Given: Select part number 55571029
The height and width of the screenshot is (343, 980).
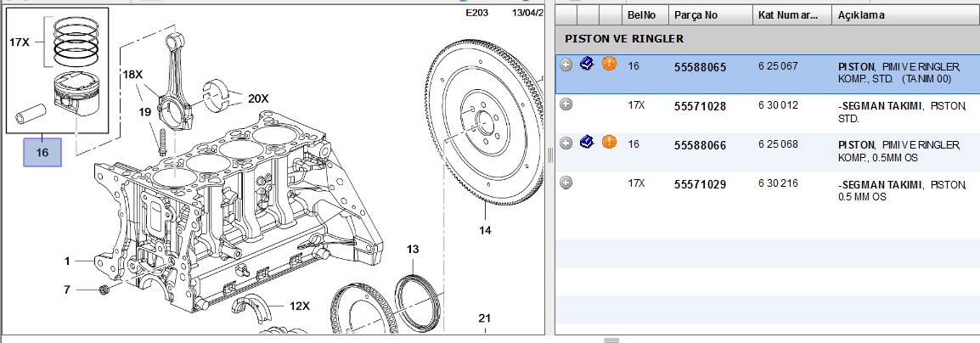Looking at the screenshot, I should tap(700, 185).
